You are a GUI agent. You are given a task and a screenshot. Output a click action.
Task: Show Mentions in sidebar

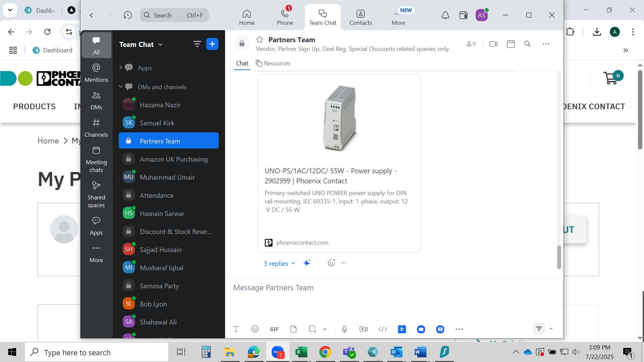[96, 73]
